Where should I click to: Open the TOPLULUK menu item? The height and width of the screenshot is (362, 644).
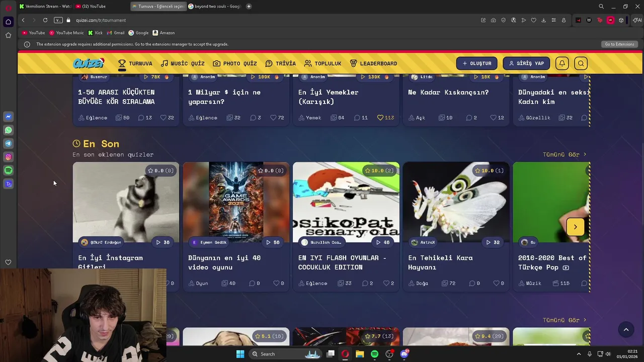pyautogui.click(x=323, y=63)
